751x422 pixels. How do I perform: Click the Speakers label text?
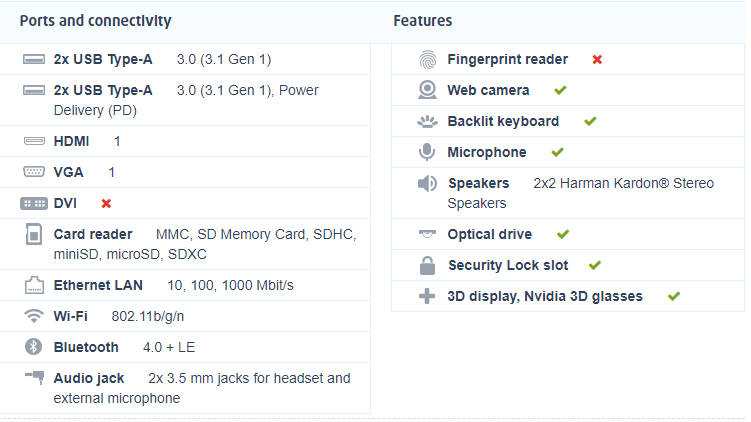coord(478,183)
